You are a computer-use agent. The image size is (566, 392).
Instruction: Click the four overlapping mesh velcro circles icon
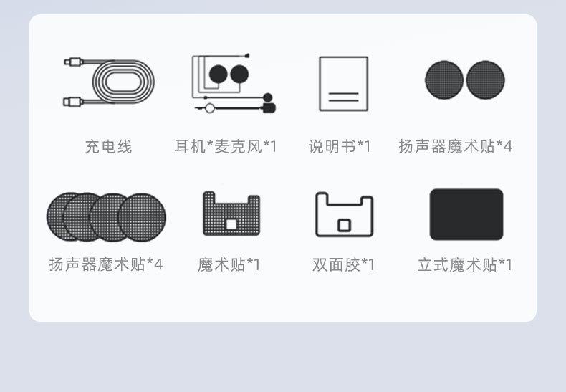(106, 217)
